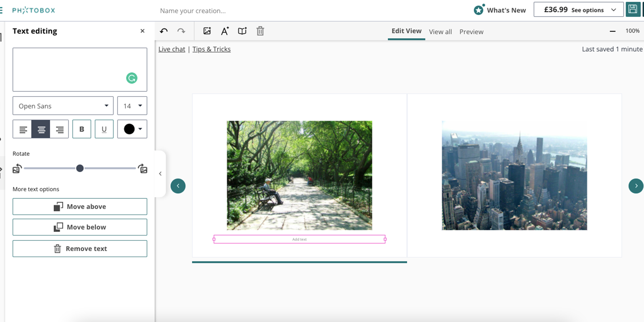The height and width of the screenshot is (322, 644).
Task: Click the Grammarly icon in text box
Action: click(132, 78)
